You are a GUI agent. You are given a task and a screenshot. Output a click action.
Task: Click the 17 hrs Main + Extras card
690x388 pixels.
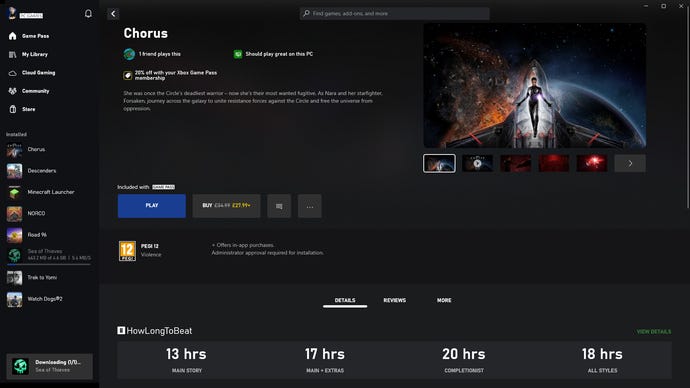(x=325, y=360)
